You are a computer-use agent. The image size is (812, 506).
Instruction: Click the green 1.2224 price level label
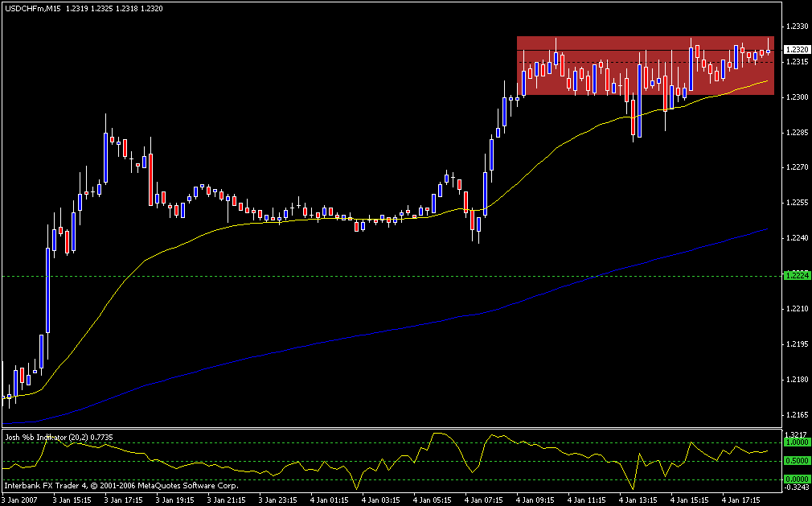(x=796, y=275)
